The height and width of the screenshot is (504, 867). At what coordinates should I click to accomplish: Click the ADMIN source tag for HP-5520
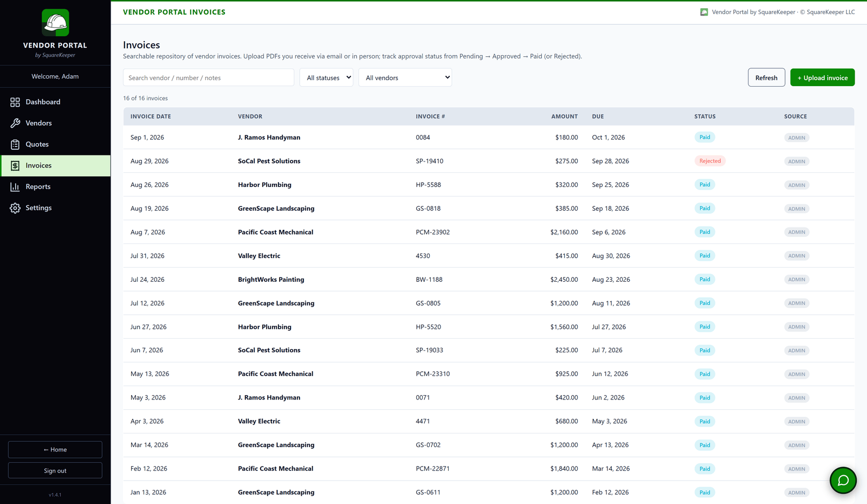click(797, 327)
